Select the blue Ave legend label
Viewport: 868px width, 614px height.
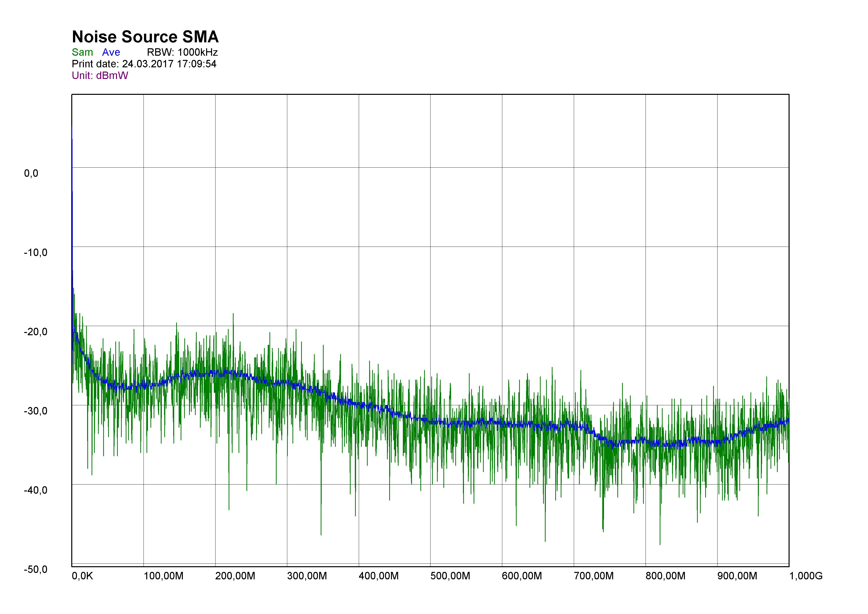[111, 52]
